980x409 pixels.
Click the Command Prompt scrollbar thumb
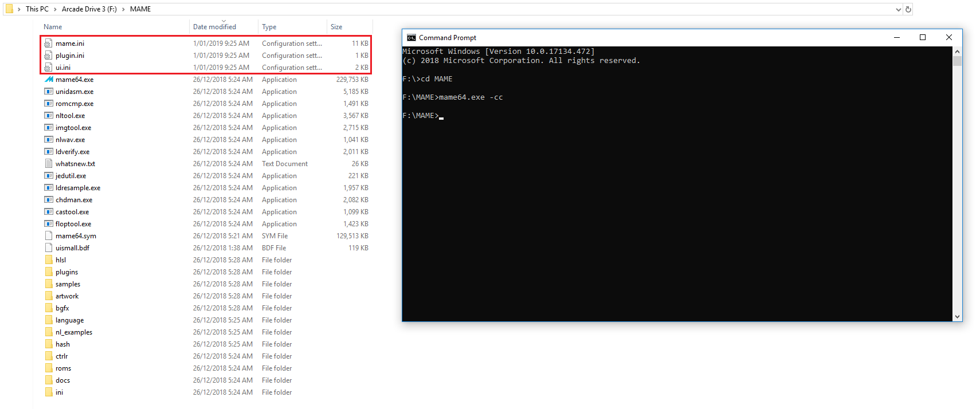957,61
